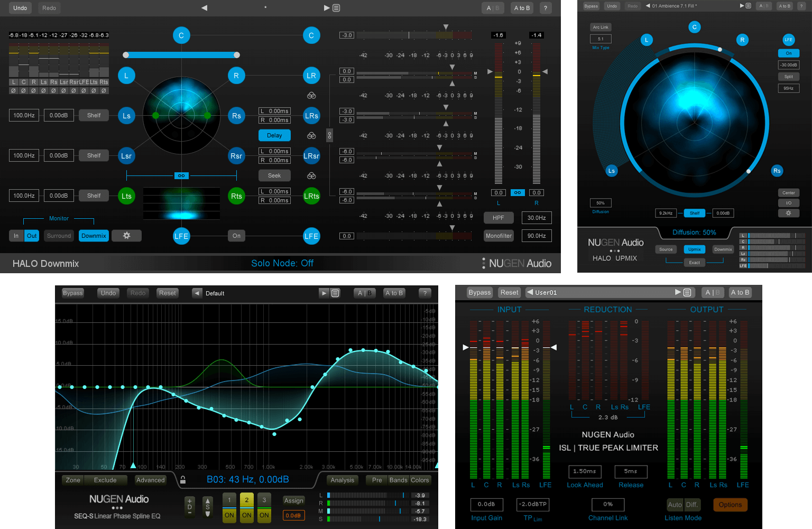The width and height of the screenshot is (812, 529).
Task: Click the 30.0Hz HPF frequency field
Action: coord(537,218)
